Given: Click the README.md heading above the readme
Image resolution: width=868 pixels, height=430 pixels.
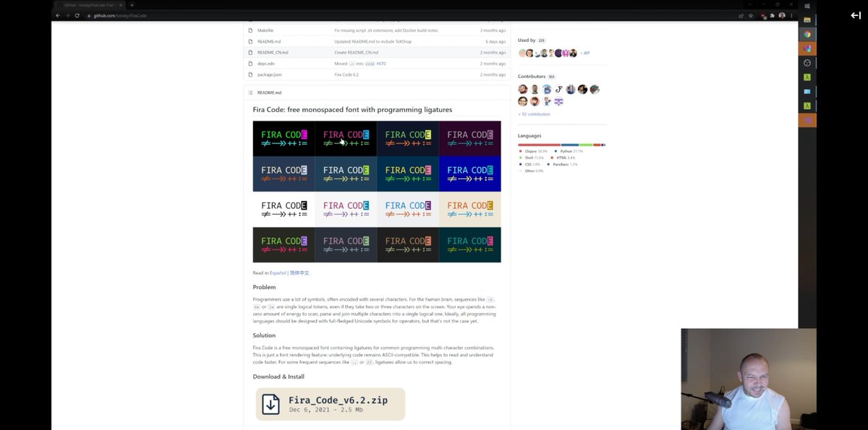Looking at the screenshot, I should (x=269, y=93).
